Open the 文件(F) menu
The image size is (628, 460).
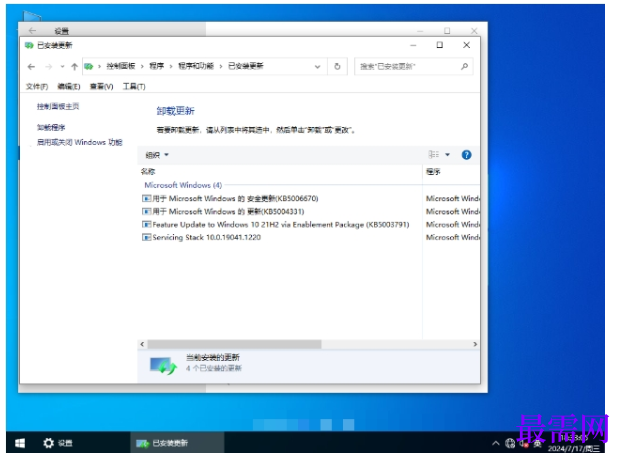[x=37, y=86]
